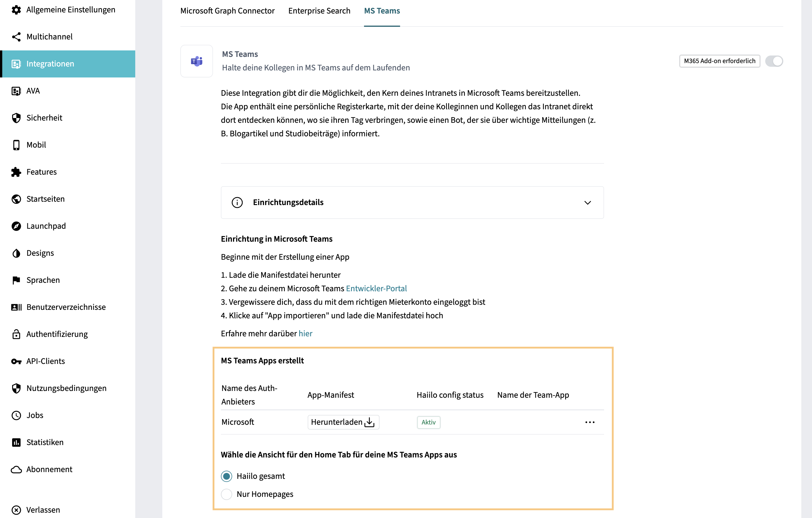Toggle the MS Teams integration switch
Screen dimensions: 812x518
(774, 61)
